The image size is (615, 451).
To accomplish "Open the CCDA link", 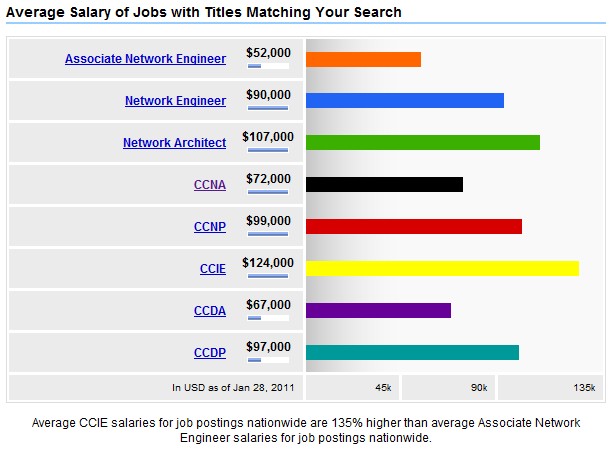I will pos(210,311).
